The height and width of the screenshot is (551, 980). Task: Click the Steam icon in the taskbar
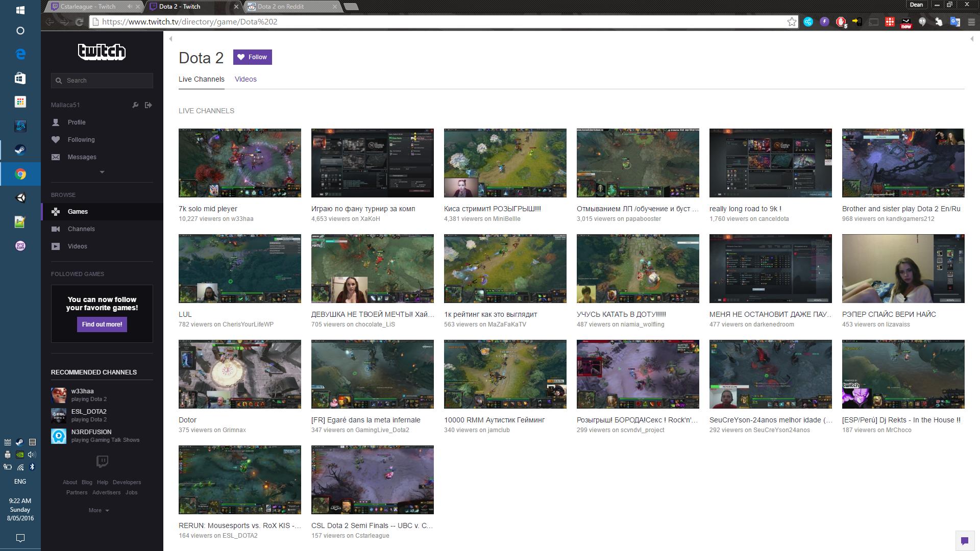[x=20, y=150]
